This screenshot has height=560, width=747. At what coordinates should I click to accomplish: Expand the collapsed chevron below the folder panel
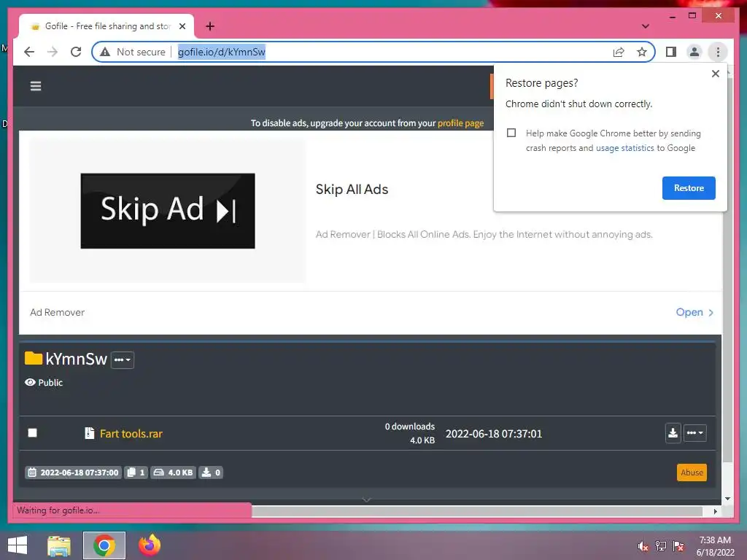367,499
